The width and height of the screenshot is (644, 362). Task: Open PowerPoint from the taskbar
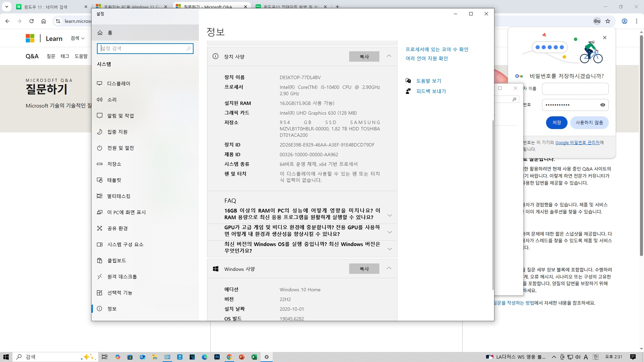(x=242, y=357)
